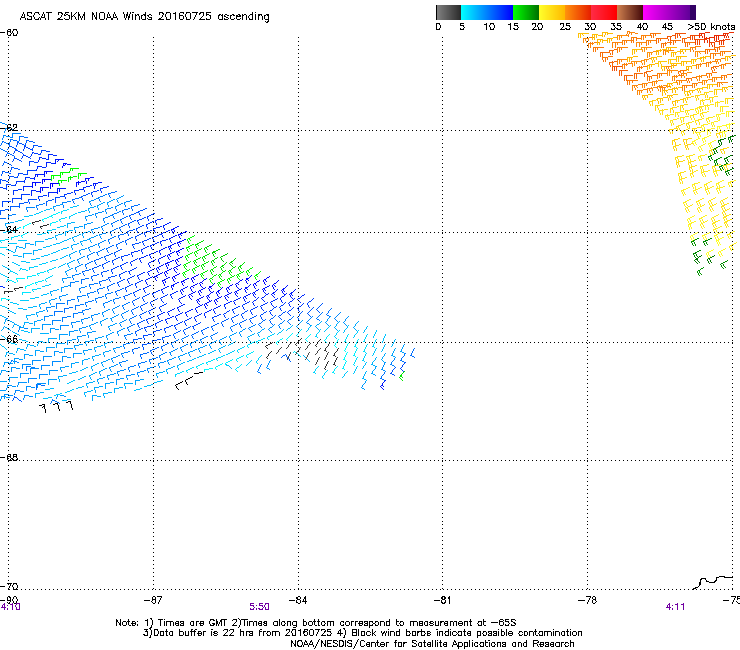Image resolution: width=740 pixels, height=650 pixels.
Task: Click the '-68' latitude label
Action: 9,458
